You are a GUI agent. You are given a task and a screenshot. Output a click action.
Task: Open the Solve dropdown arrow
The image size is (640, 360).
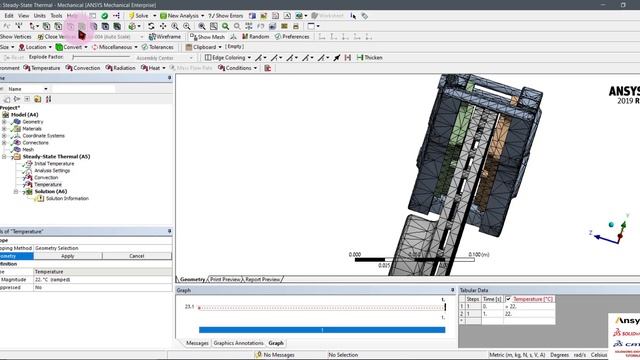click(x=154, y=16)
